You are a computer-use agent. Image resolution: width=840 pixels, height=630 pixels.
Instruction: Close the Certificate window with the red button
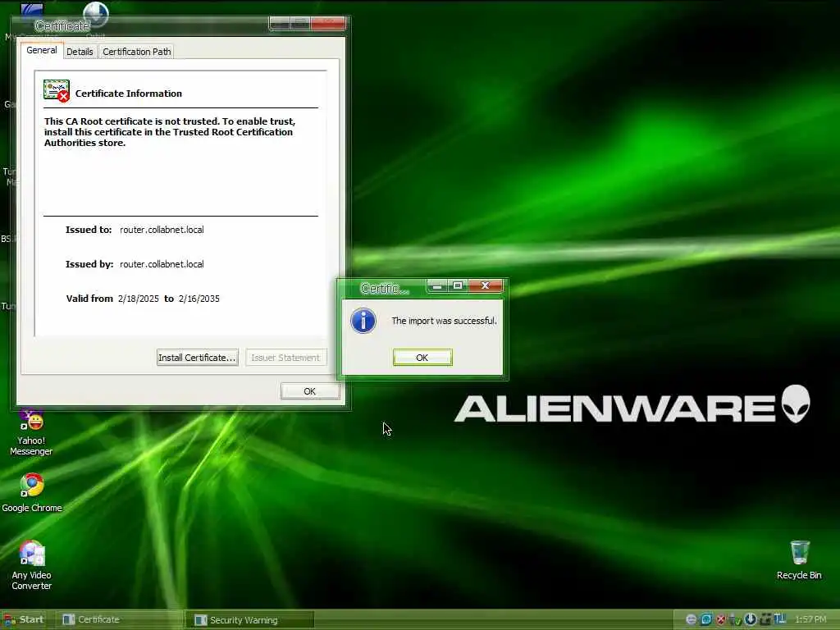[328, 23]
